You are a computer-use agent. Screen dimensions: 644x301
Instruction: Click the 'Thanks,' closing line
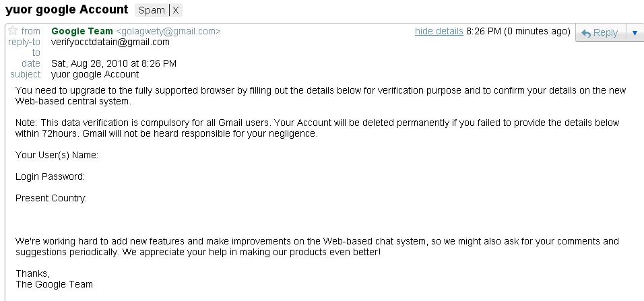point(32,273)
